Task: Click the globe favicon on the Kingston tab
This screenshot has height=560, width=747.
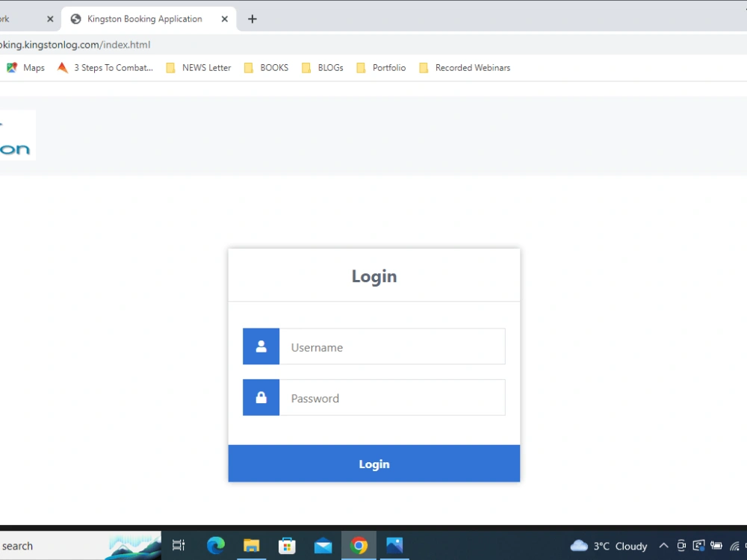Action: 75,19
